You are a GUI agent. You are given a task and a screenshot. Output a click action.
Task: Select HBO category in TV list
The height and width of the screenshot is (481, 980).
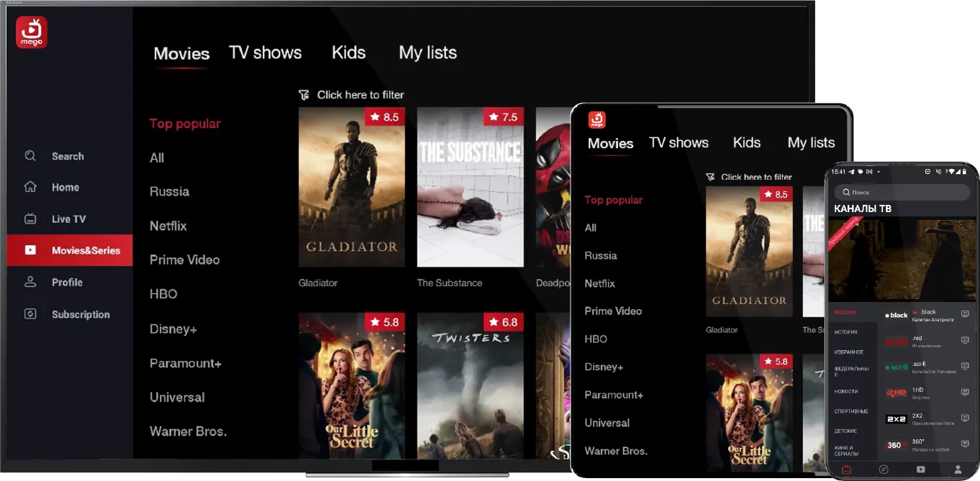pyautogui.click(x=163, y=294)
